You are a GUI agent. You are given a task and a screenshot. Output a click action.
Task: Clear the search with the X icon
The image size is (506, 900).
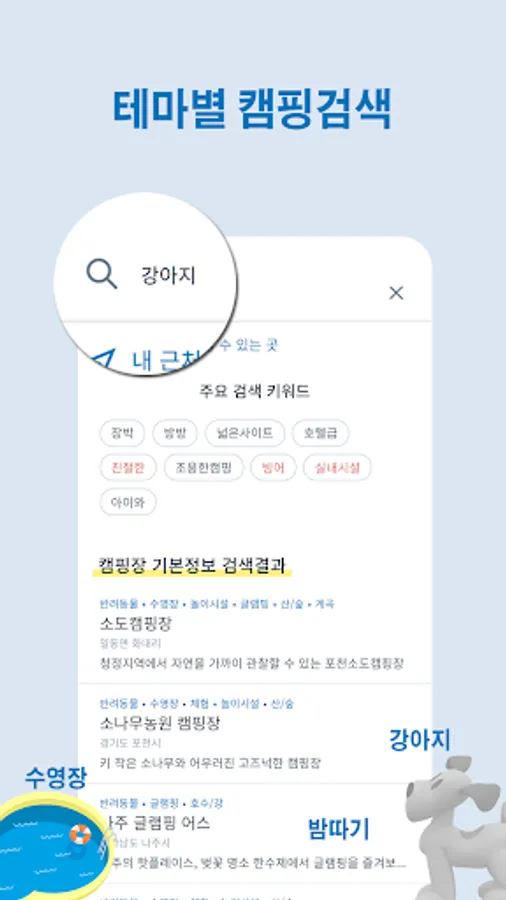pyautogui.click(x=396, y=293)
